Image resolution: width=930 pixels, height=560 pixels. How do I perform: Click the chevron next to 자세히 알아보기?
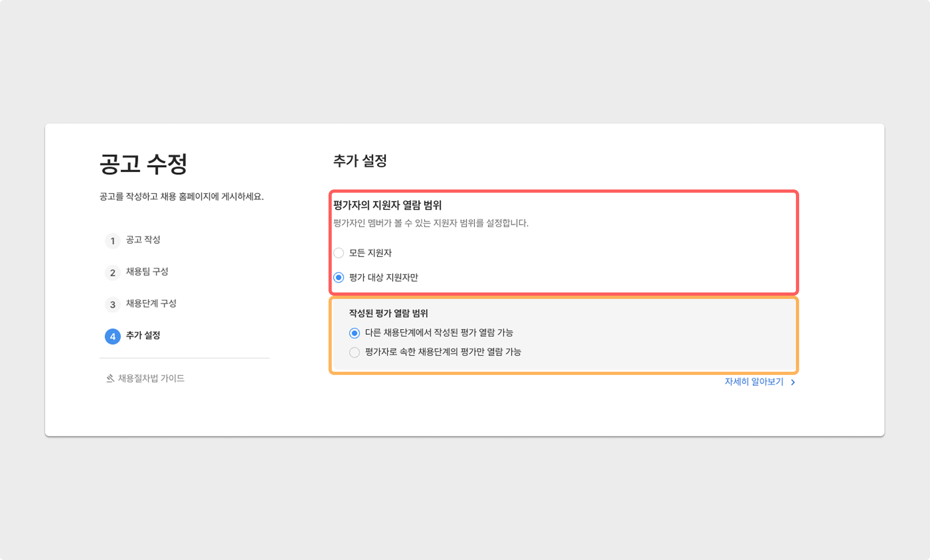(793, 382)
